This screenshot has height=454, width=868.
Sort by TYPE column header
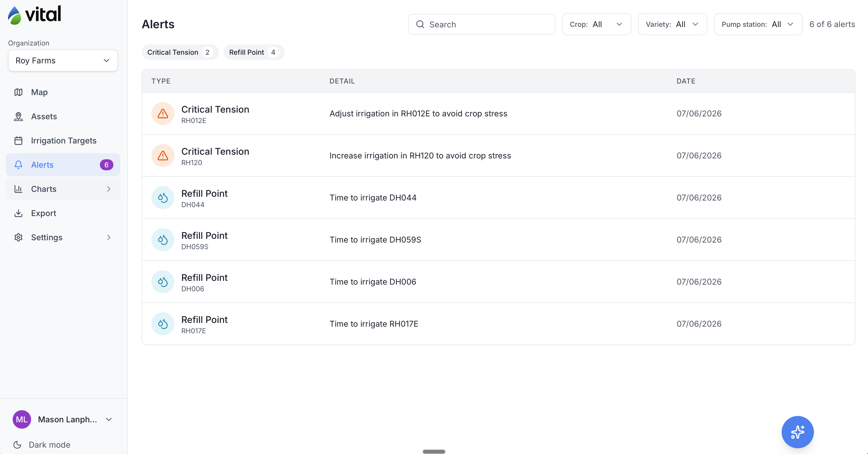[161, 81]
